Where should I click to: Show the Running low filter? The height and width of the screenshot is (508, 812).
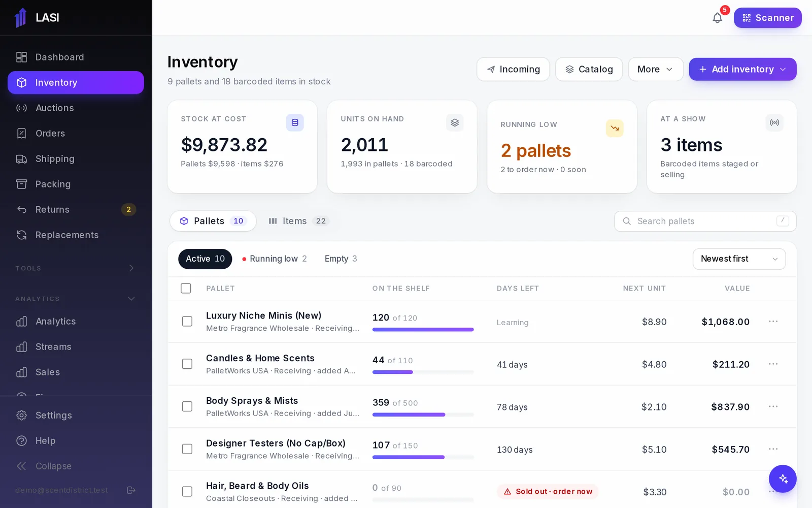[275, 259]
